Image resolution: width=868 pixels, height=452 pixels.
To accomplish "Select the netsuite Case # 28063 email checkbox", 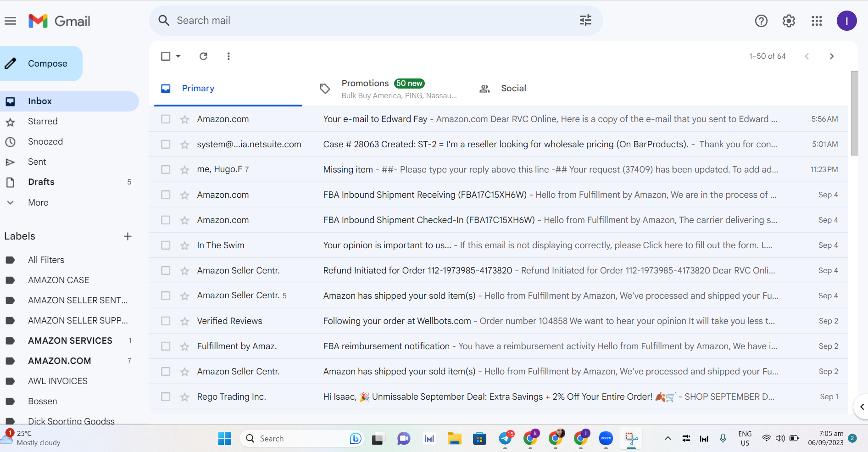I will (166, 144).
